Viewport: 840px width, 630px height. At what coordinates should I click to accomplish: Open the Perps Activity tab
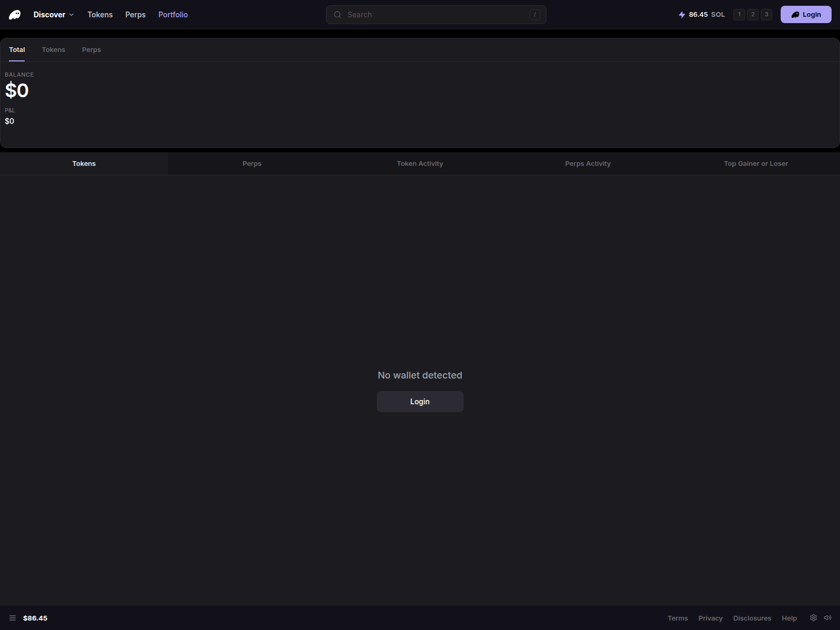point(588,164)
